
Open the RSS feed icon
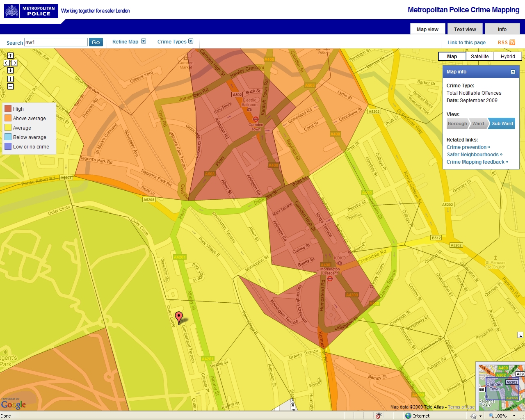[x=512, y=42]
